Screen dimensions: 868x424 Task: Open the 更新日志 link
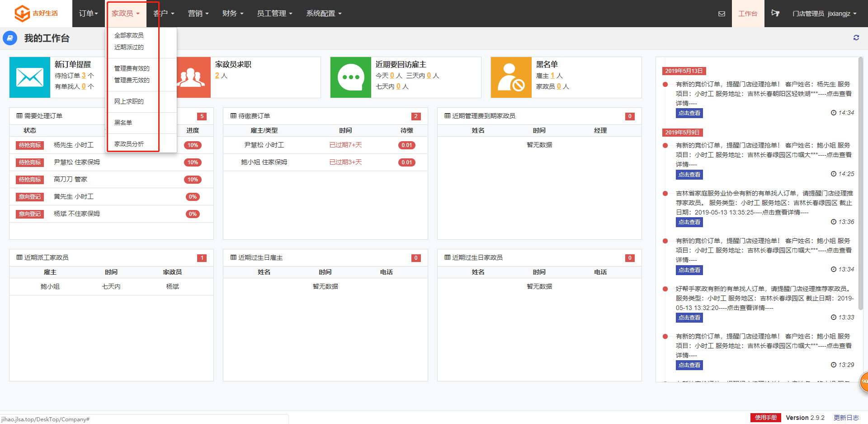(x=846, y=418)
